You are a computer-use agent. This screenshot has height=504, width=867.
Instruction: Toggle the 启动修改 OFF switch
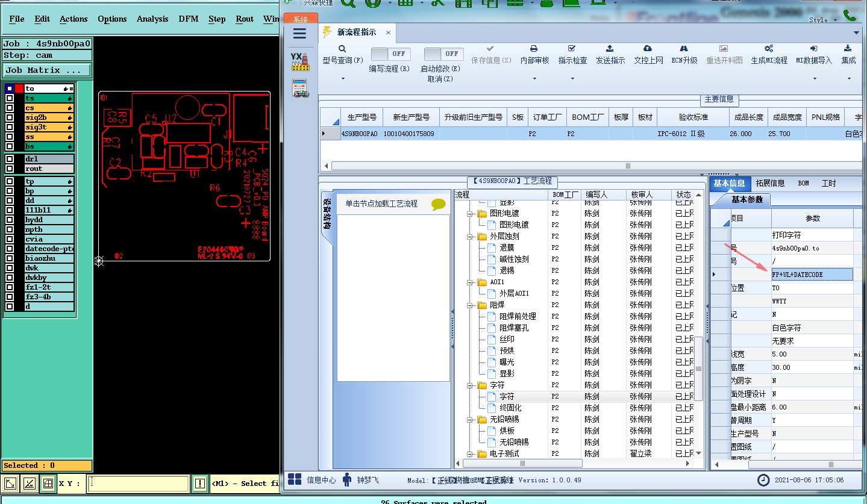pos(441,54)
